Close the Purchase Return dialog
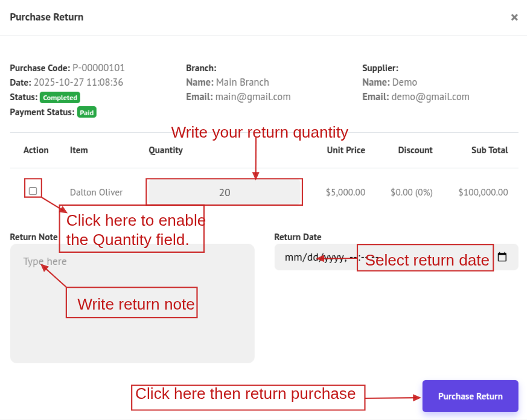Image resolution: width=527 pixels, height=420 pixels. click(x=514, y=17)
